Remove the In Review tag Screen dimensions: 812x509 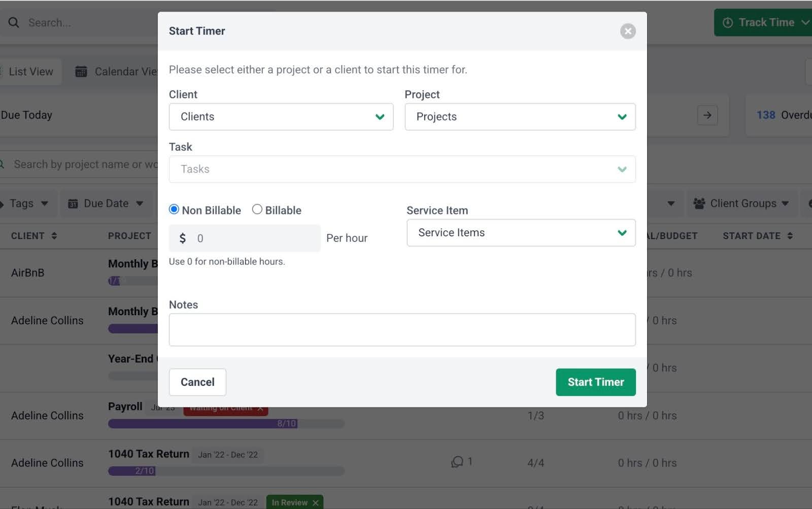click(x=316, y=502)
